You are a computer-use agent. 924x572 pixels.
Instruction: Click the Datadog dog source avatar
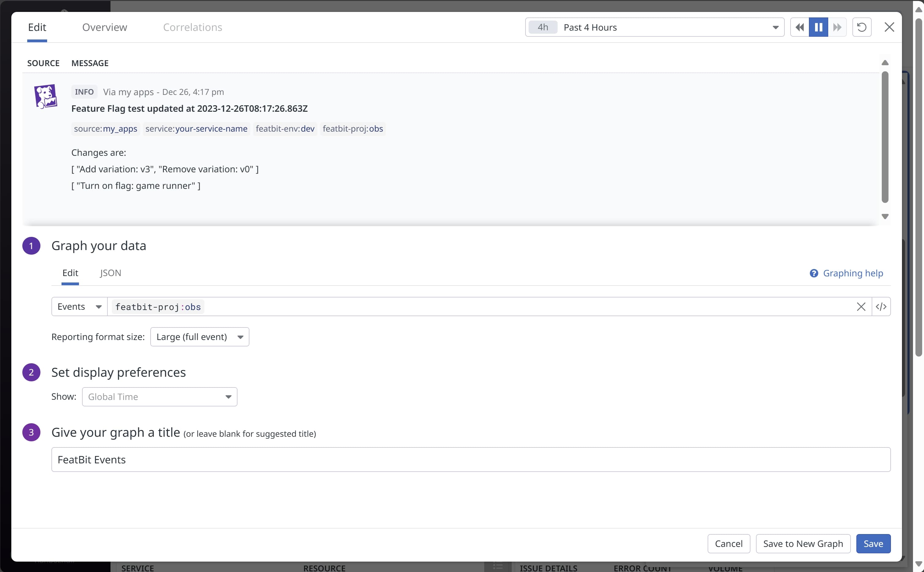[x=45, y=96]
